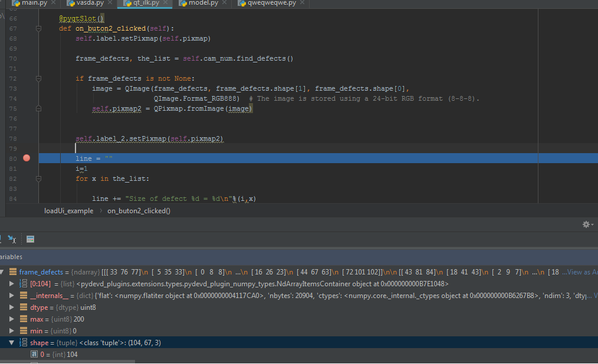This screenshot has width=598, height=364.
Task: Remove the red breakpoint on line 80
Action: (27, 158)
